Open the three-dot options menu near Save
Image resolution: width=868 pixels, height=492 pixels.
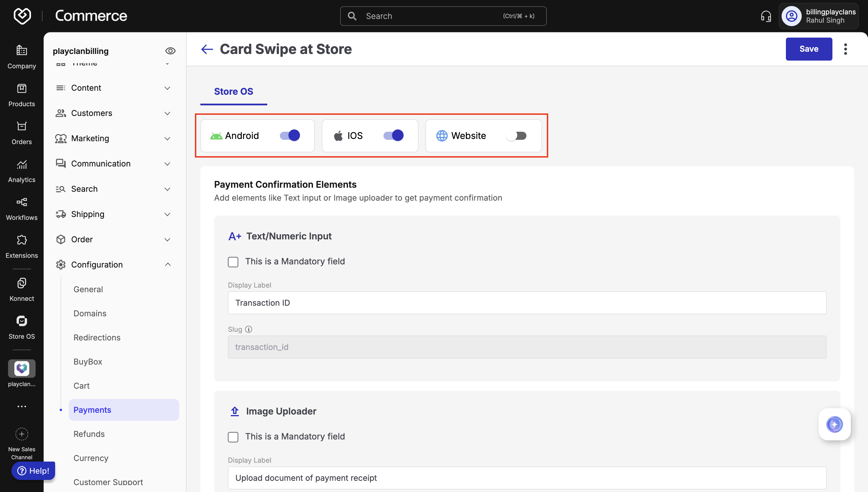click(845, 49)
